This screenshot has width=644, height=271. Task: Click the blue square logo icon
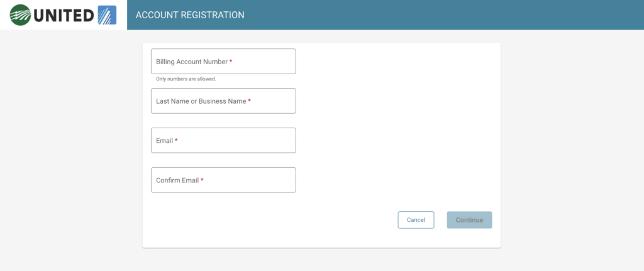coord(108,14)
